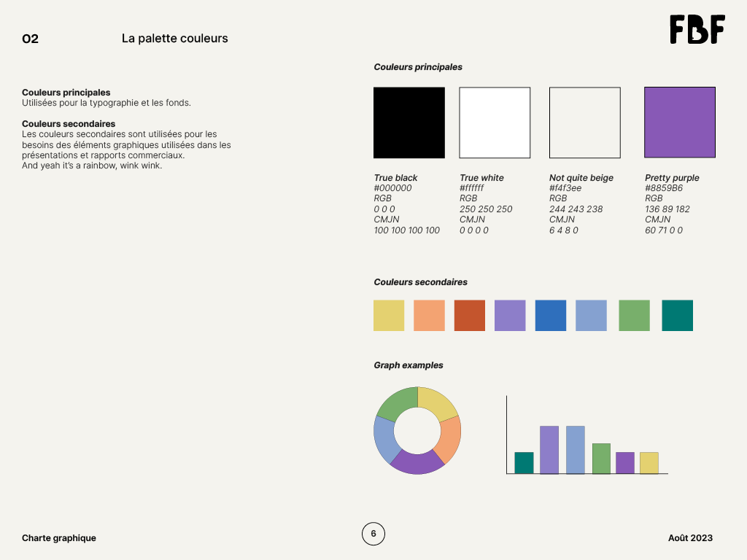This screenshot has height=560, width=747.
Task: Click the short purple bar in chart
Action: (625, 463)
